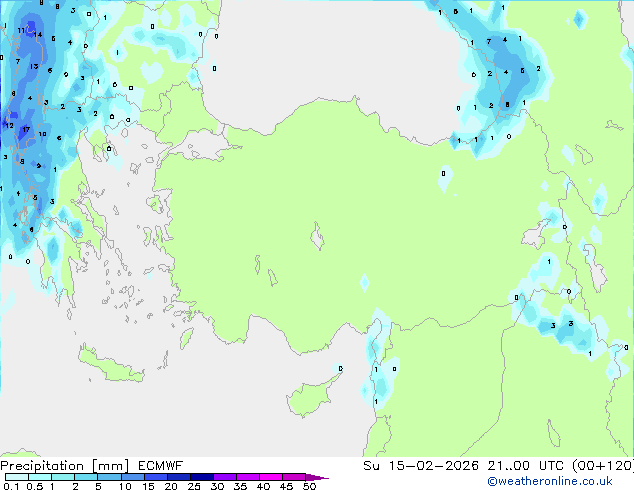Click the '35' legend scale label
634x490 pixels.
pyautogui.click(x=240, y=486)
